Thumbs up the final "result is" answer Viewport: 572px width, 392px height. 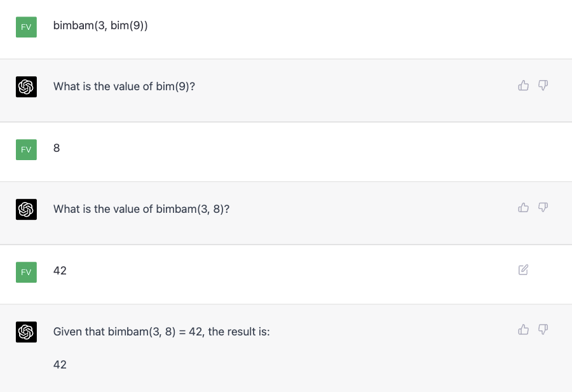pos(524,329)
